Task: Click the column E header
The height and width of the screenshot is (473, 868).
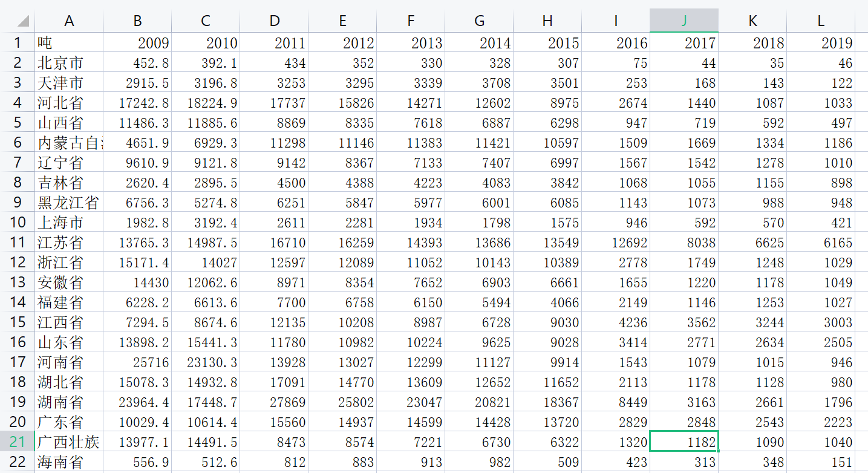Action: click(342, 21)
